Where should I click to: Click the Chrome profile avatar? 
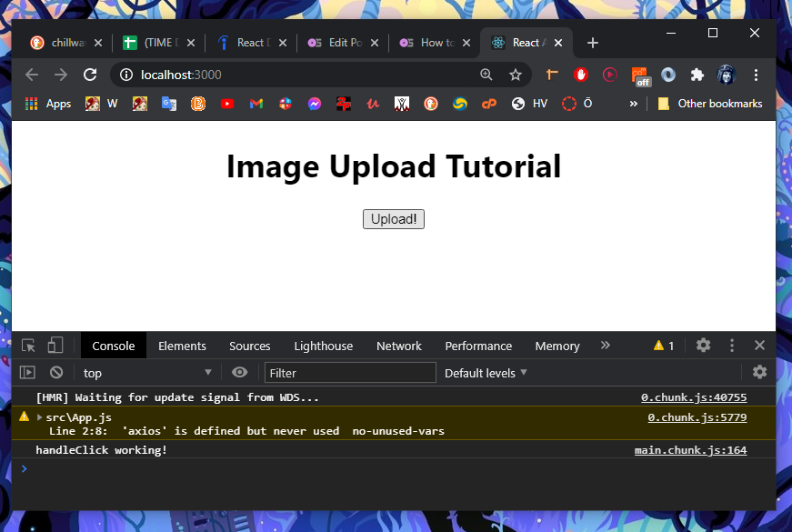click(x=726, y=75)
